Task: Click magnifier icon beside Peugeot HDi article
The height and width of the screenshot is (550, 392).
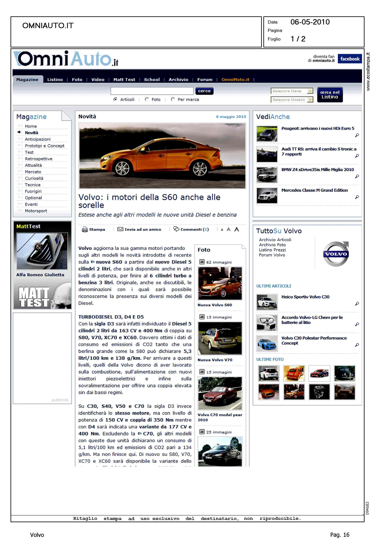Action: pos(357,135)
